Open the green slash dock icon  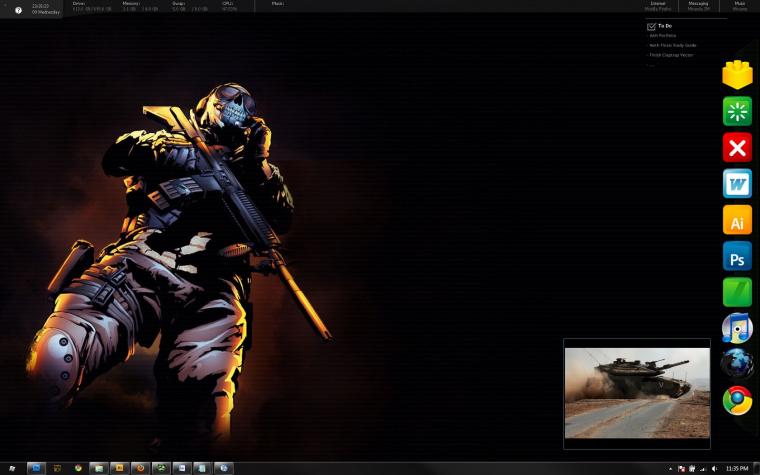click(x=737, y=292)
